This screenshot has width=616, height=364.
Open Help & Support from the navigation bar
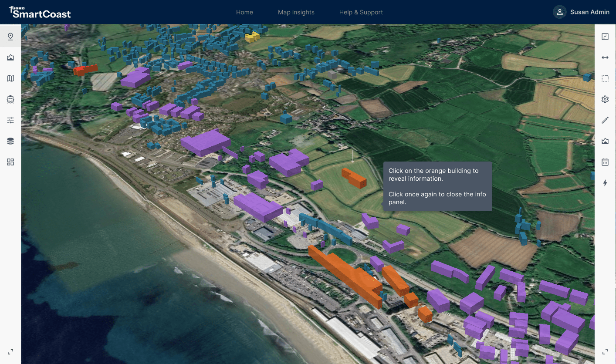(x=361, y=12)
